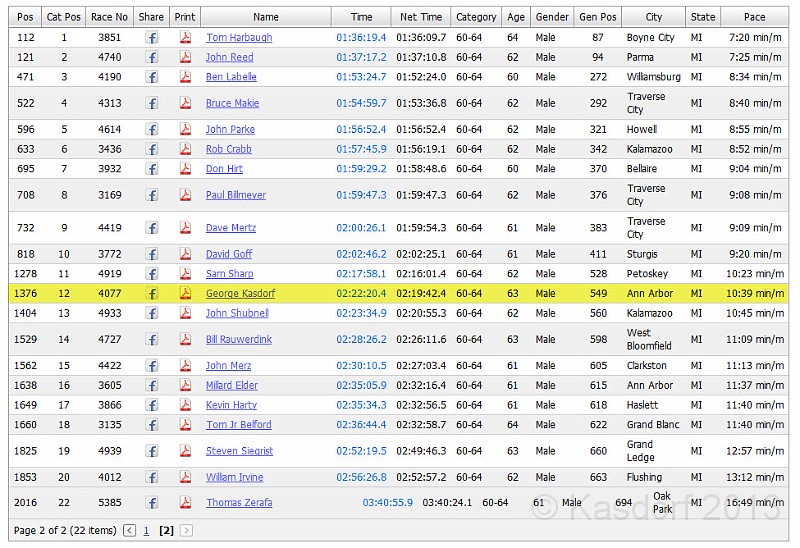Click the next page arrow in pagination
The image size is (800, 548).
186,531
